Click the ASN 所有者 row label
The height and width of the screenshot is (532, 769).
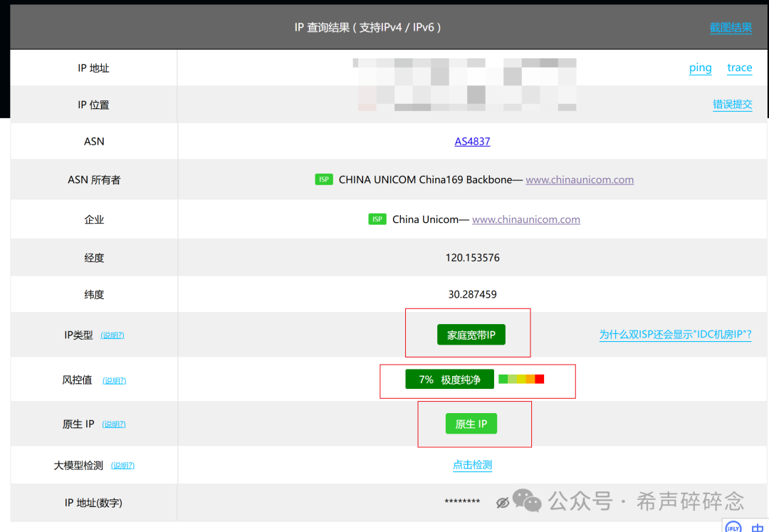[94, 180]
